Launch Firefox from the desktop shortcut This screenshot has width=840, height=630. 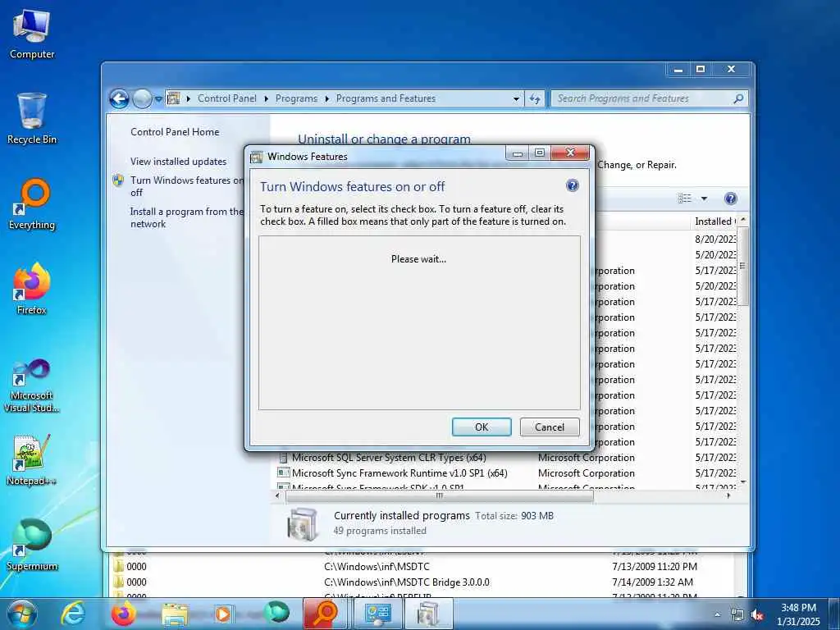[x=32, y=290]
